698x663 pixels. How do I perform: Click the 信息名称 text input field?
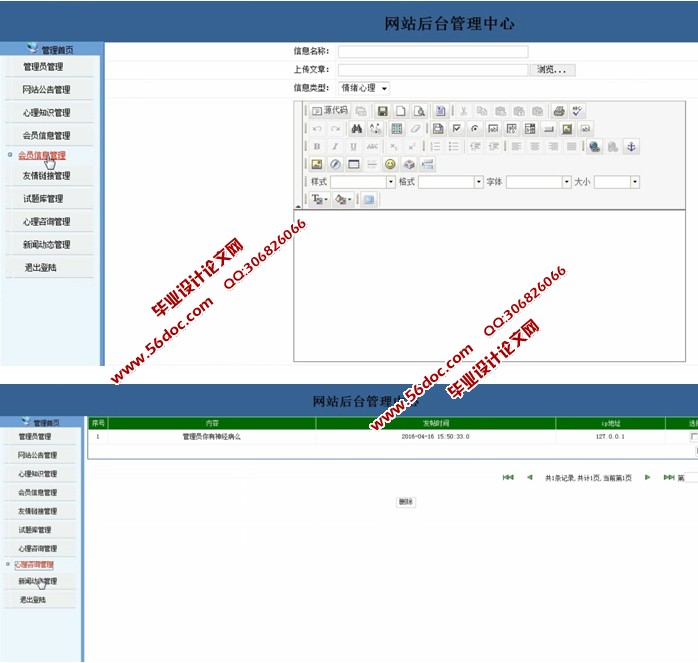pyautogui.click(x=432, y=52)
